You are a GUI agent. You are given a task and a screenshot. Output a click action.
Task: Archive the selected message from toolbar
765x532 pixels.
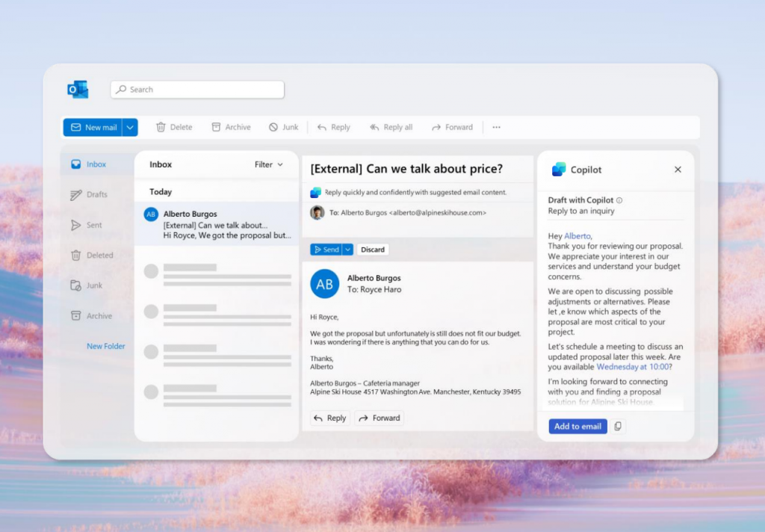pyautogui.click(x=232, y=127)
